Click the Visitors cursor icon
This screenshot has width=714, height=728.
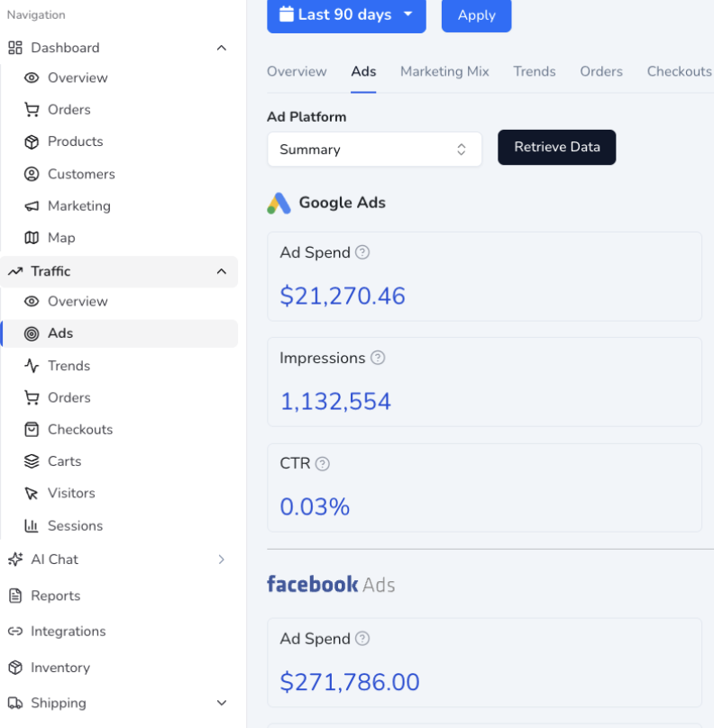[32, 493]
